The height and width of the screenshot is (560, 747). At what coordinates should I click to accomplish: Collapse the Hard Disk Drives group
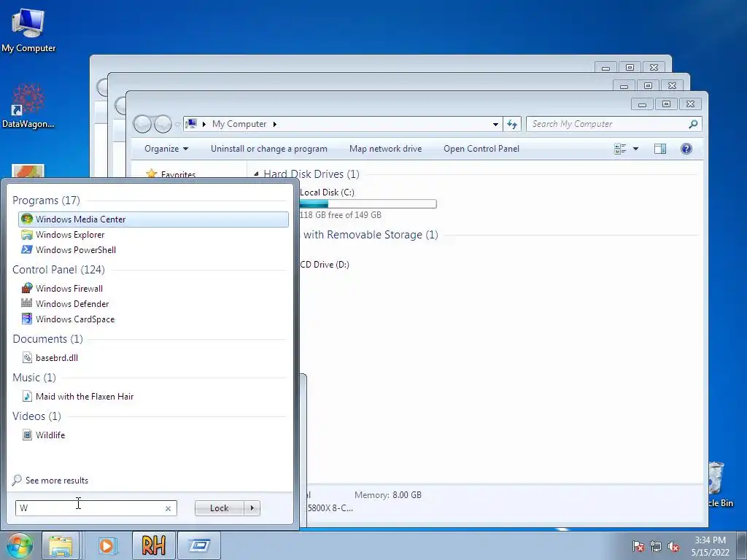tap(256, 174)
